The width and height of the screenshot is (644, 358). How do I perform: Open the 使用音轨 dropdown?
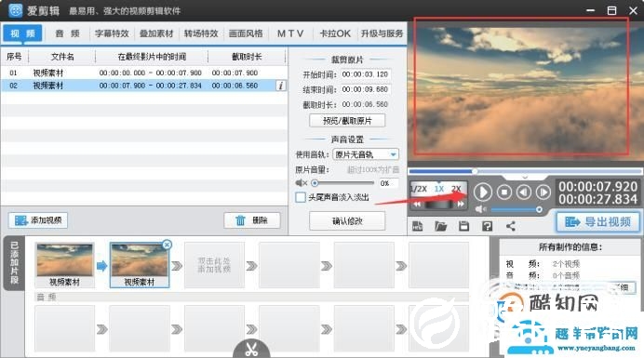(x=366, y=154)
